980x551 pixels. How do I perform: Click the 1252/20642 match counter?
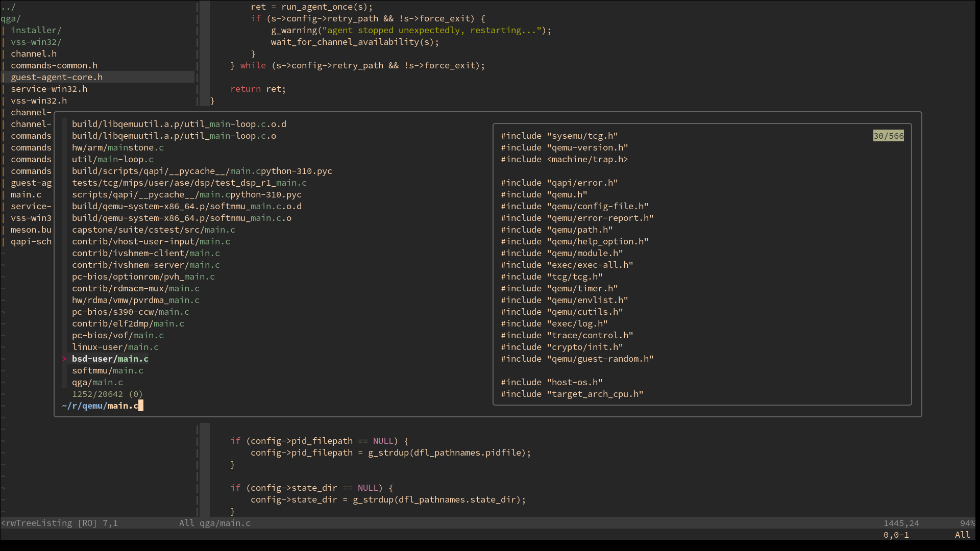97,394
